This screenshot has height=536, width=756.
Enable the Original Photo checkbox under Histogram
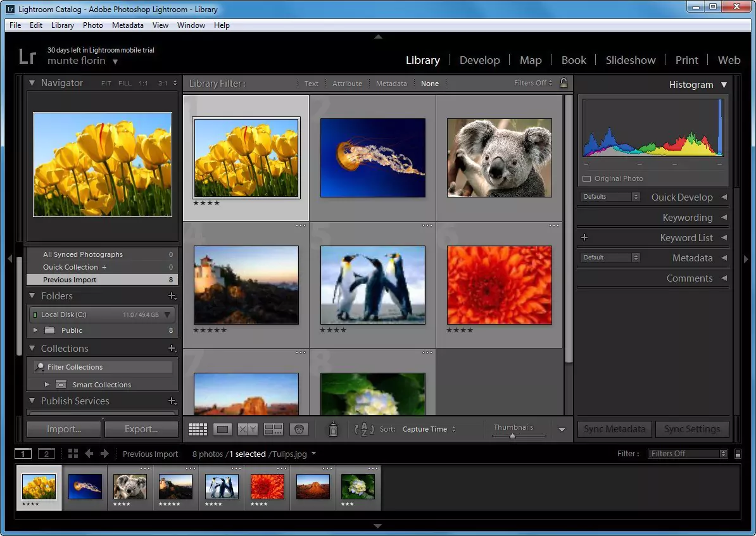point(586,178)
